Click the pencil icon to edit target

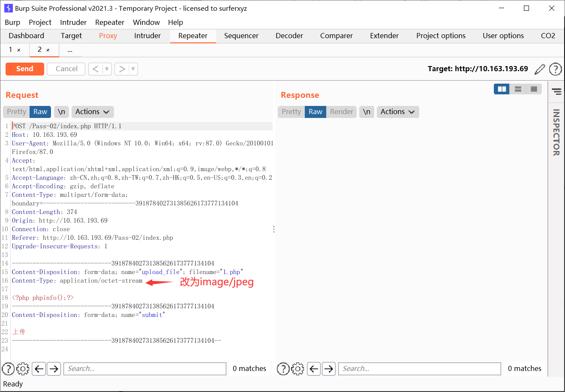[540, 69]
